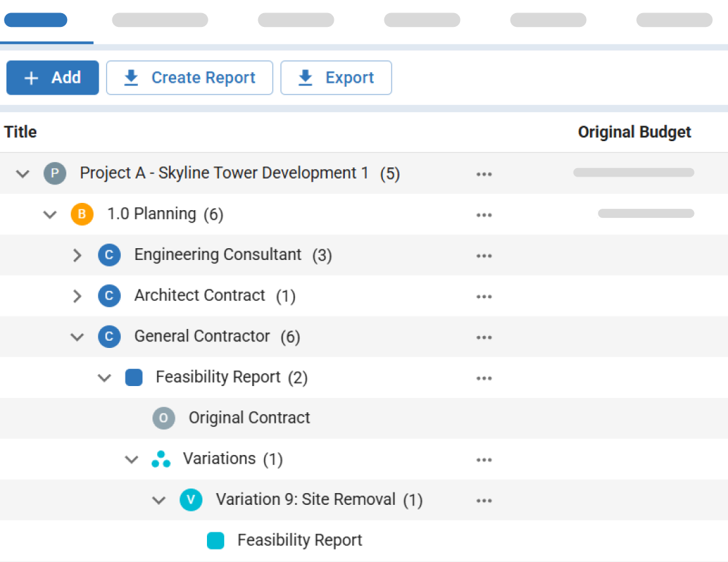Click the Variations cluster icon
The height and width of the screenshot is (562, 728).
(162, 459)
